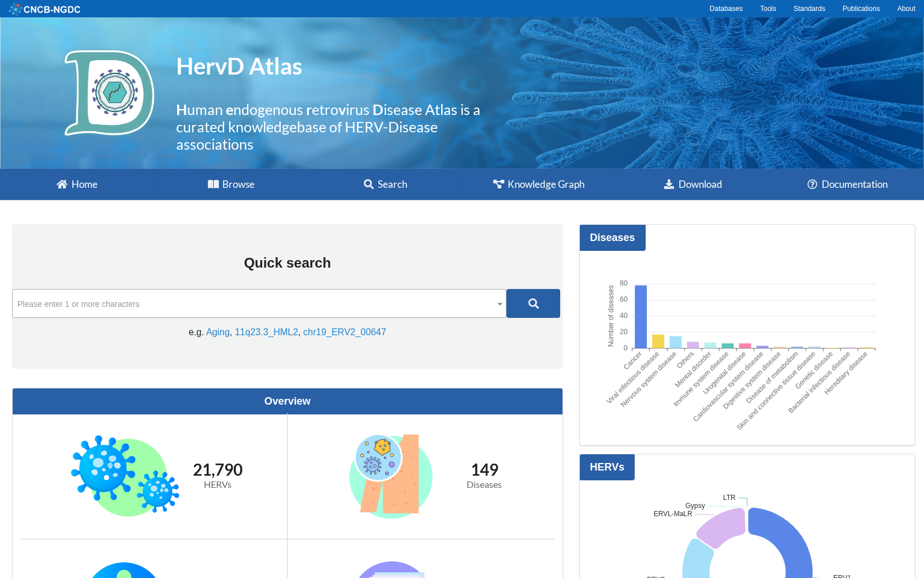Click the Others purple bar in chart

tap(693, 345)
